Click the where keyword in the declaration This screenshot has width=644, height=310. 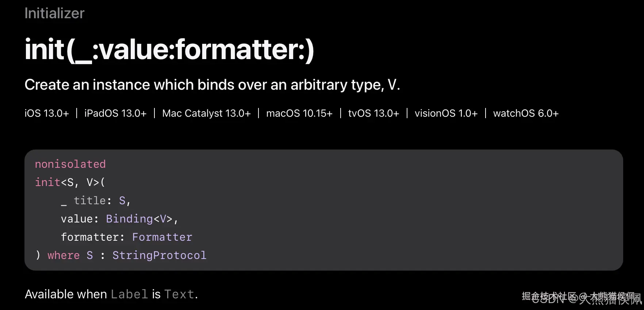click(x=64, y=255)
